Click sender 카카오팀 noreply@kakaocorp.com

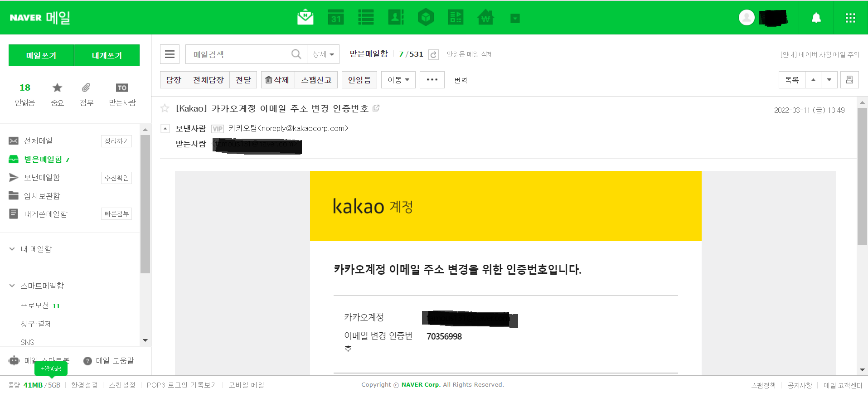pyautogui.click(x=288, y=128)
